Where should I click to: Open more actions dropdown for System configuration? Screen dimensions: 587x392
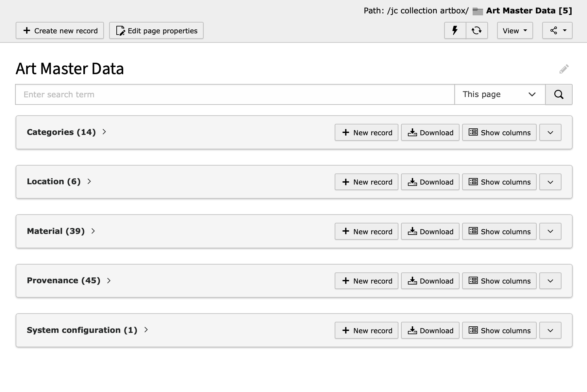coord(550,331)
